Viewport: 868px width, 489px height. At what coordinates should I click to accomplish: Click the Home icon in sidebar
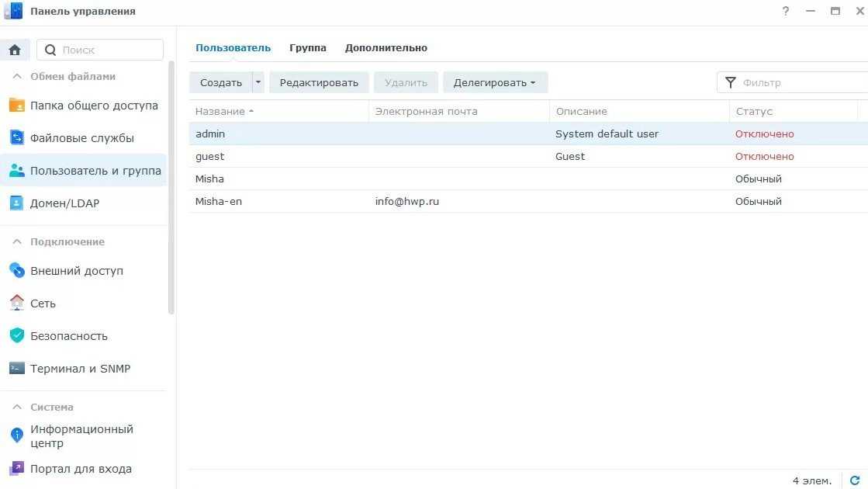click(15, 50)
